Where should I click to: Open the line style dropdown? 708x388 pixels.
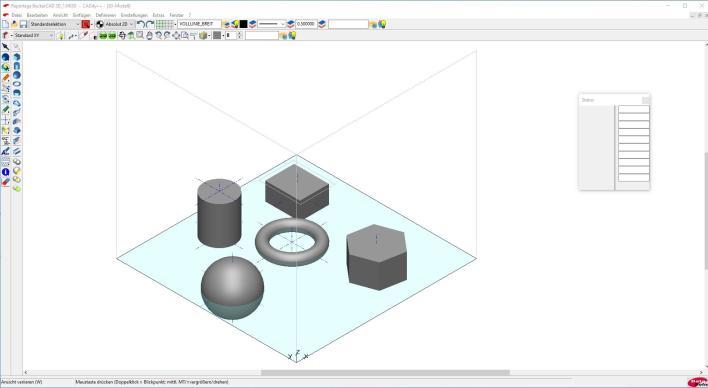[x=272, y=24]
